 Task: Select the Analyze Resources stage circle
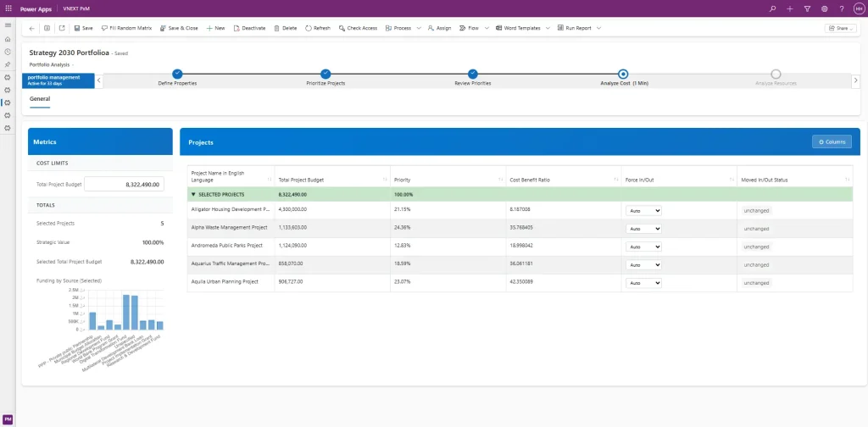pyautogui.click(x=776, y=75)
